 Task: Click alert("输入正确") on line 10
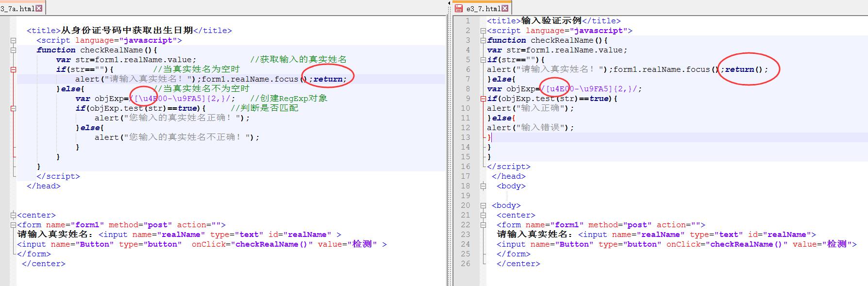[x=531, y=108]
